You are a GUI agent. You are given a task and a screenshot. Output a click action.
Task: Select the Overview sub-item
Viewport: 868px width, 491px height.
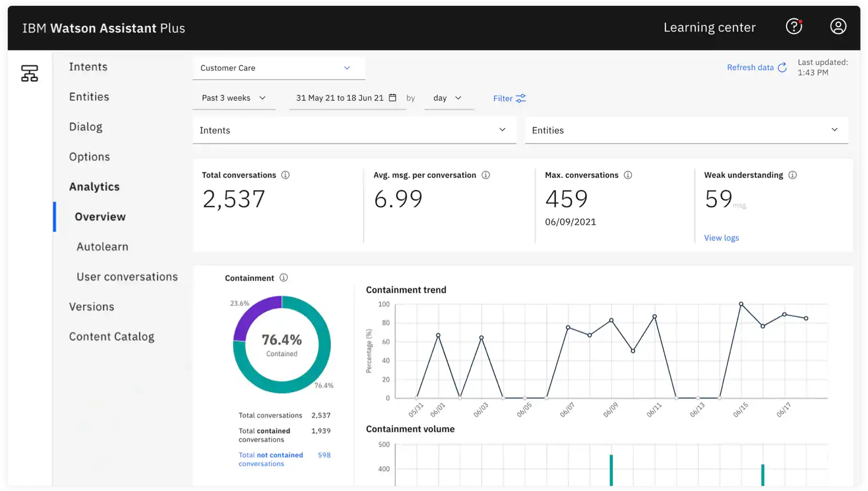(100, 217)
